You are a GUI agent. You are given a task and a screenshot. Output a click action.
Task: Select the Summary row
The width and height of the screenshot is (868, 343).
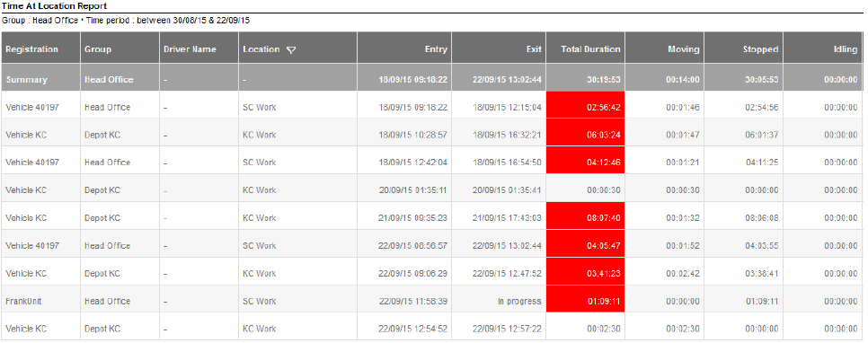pos(432,77)
